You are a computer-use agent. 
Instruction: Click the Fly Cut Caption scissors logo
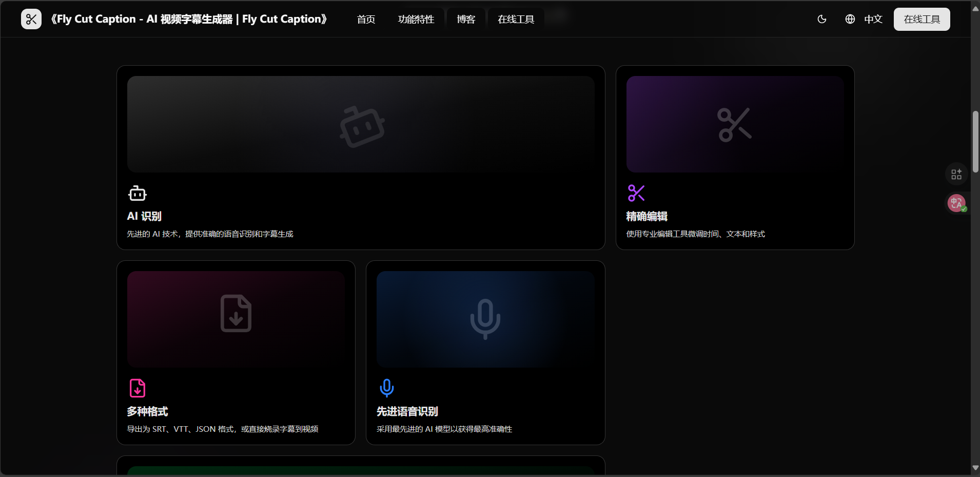tap(31, 19)
